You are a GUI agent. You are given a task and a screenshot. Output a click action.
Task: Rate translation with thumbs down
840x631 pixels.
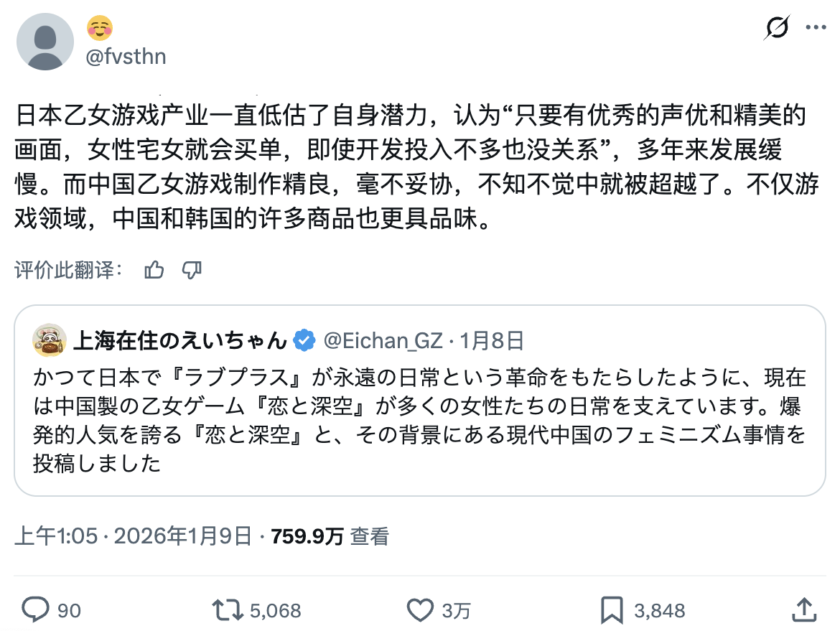tap(192, 270)
